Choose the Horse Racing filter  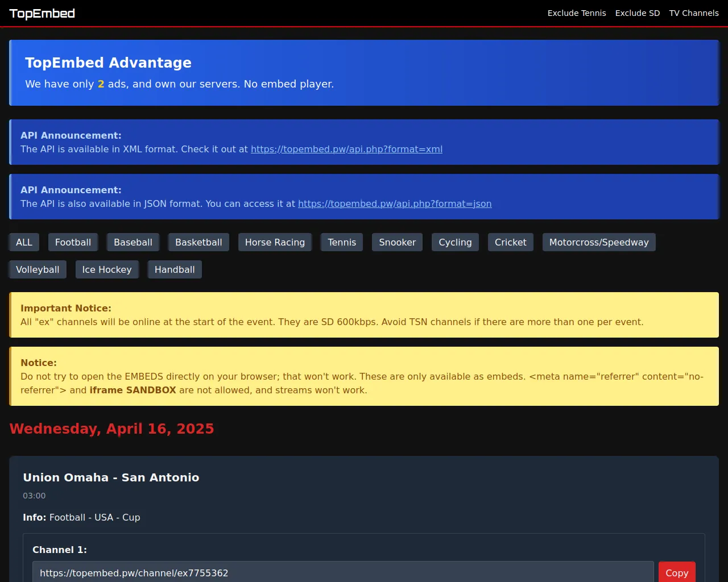pos(275,242)
